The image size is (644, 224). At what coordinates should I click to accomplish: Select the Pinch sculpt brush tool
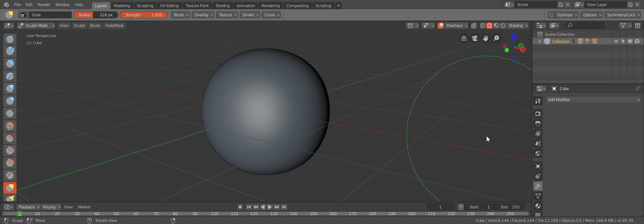[x=10, y=175]
